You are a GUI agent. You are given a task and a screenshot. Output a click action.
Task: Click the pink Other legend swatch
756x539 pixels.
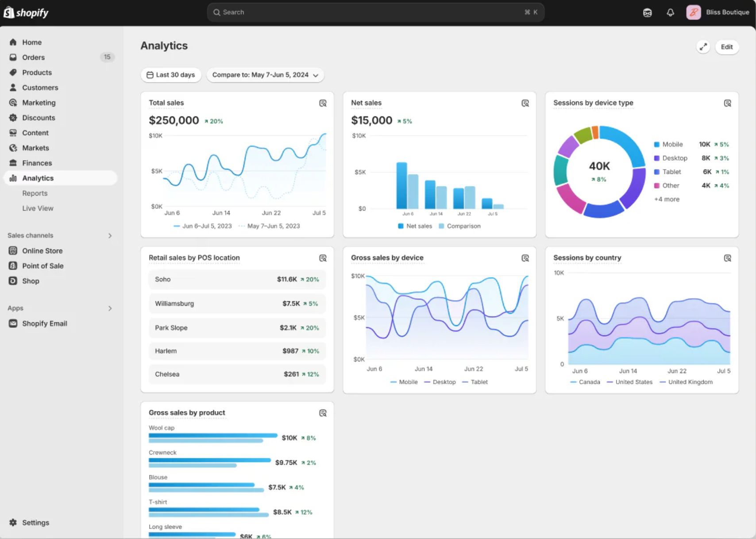(657, 185)
